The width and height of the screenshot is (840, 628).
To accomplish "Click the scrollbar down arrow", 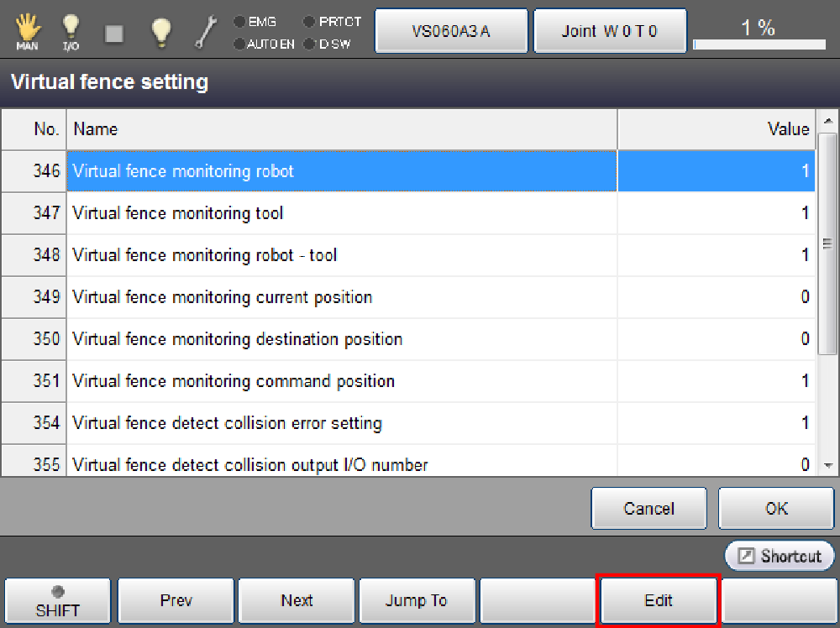I will [827, 464].
